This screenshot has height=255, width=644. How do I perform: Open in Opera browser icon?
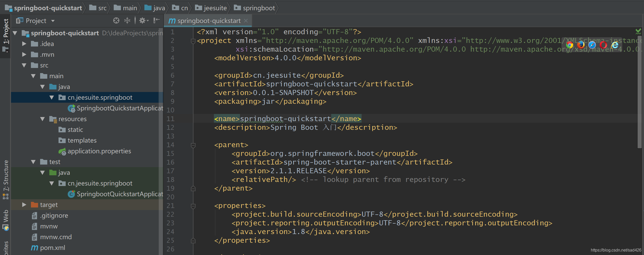(x=603, y=45)
